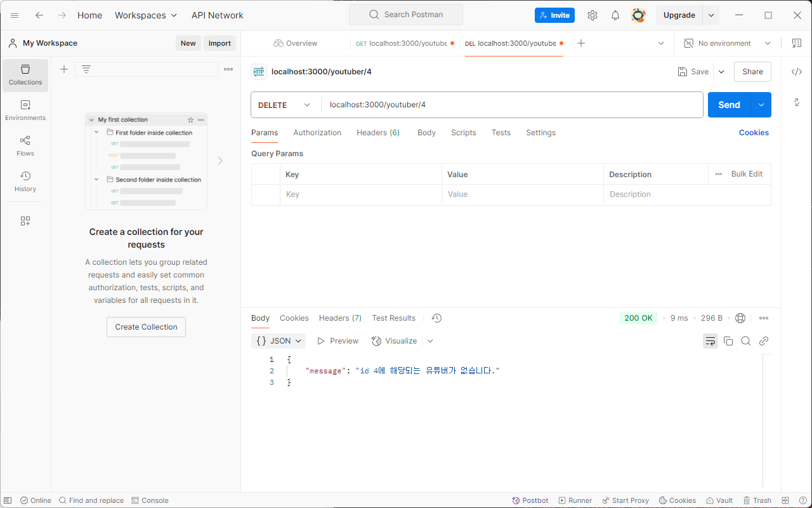Click the Create Collection button
Image resolution: width=812 pixels, height=508 pixels.
(146, 327)
